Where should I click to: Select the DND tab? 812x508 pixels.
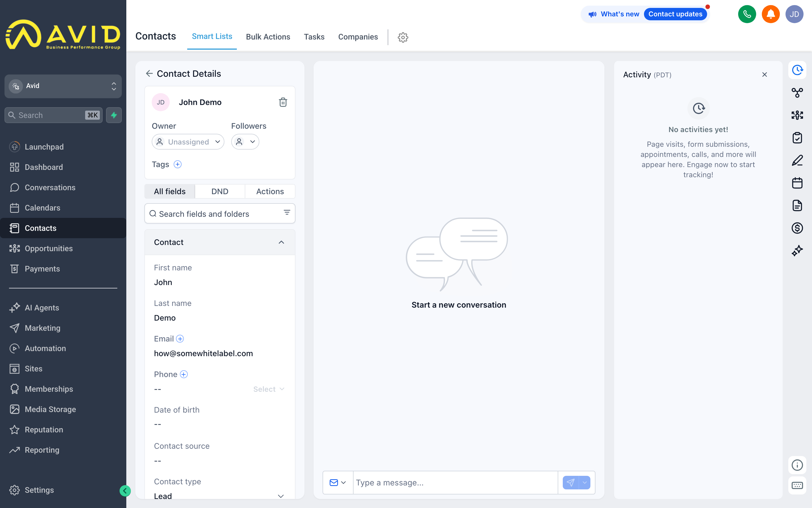(220, 192)
